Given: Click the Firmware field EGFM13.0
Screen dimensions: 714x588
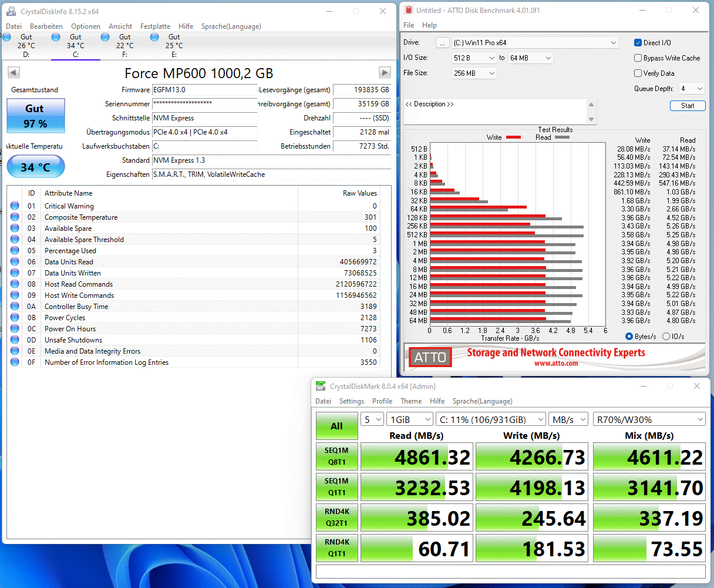Looking at the screenshot, I should click(x=204, y=90).
